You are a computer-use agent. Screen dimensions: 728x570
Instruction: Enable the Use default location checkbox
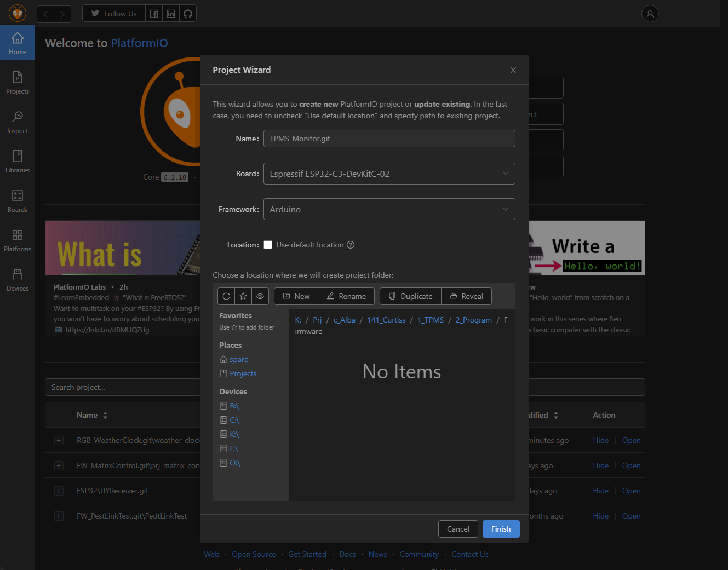point(268,245)
